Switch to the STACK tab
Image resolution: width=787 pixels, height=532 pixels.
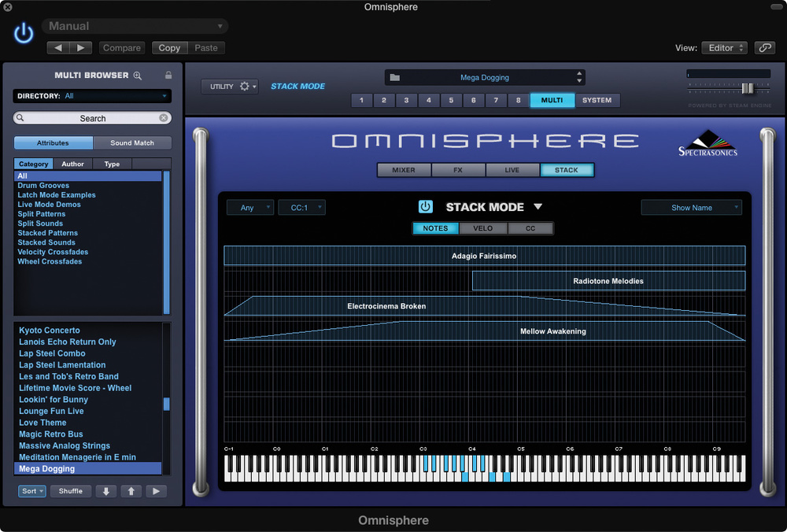tap(567, 170)
